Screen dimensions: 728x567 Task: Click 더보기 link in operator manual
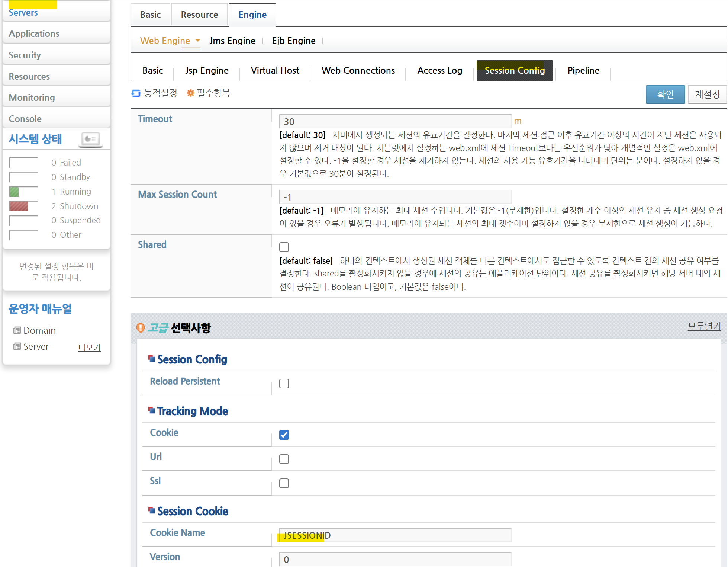89,347
